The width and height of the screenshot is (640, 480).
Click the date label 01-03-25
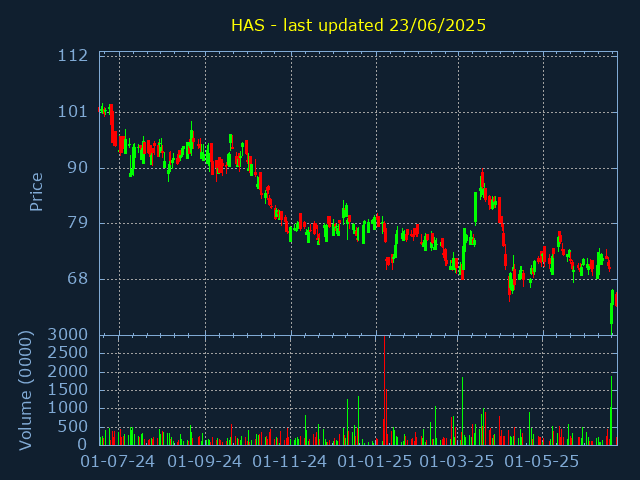click(x=457, y=462)
